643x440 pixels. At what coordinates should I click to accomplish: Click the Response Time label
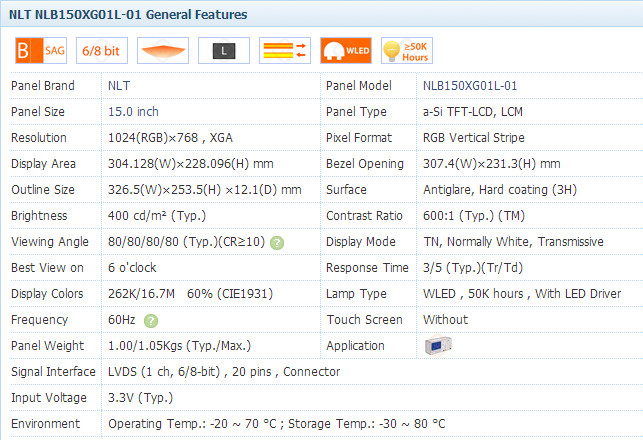[367, 268]
